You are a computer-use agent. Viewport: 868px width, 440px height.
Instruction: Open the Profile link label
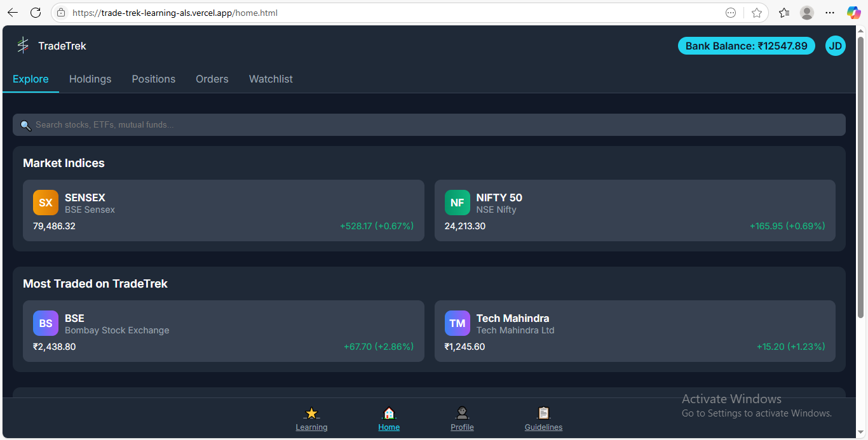(462, 427)
